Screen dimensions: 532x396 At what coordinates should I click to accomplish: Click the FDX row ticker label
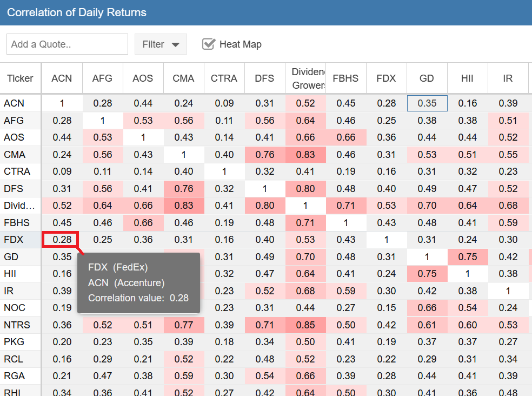pyautogui.click(x=14, y=240)
